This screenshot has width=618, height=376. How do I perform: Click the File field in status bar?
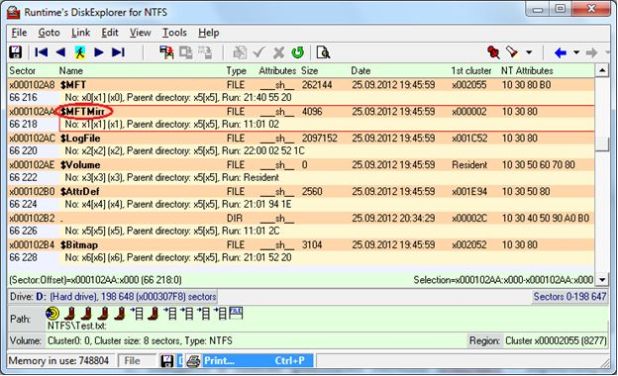click(137, 361)
